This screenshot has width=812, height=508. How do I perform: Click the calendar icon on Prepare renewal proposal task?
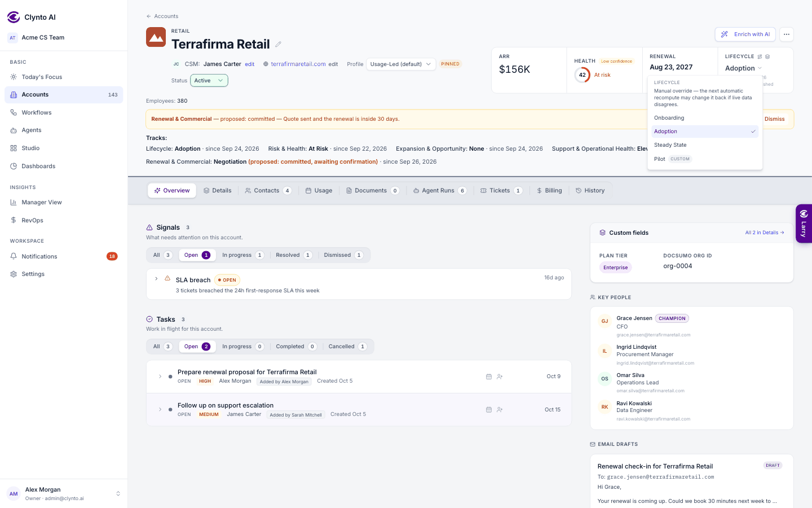point(489,376)
